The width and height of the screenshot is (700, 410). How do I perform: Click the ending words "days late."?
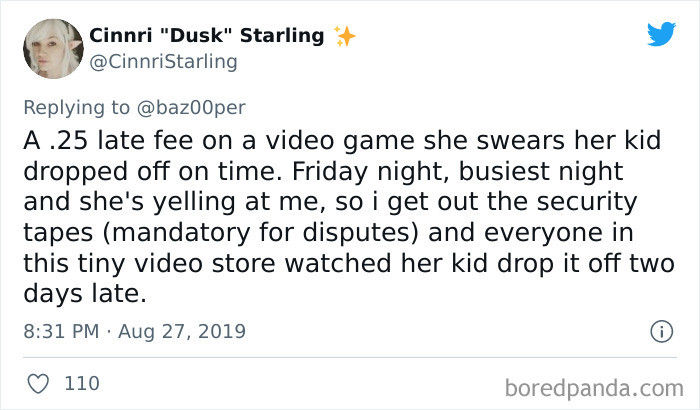tap(95, 292)
